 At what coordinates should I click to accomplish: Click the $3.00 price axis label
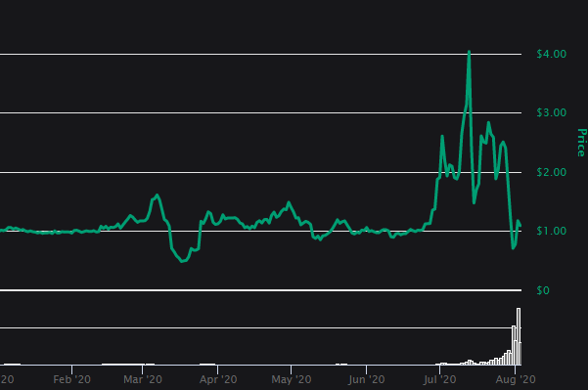(551, 112)
